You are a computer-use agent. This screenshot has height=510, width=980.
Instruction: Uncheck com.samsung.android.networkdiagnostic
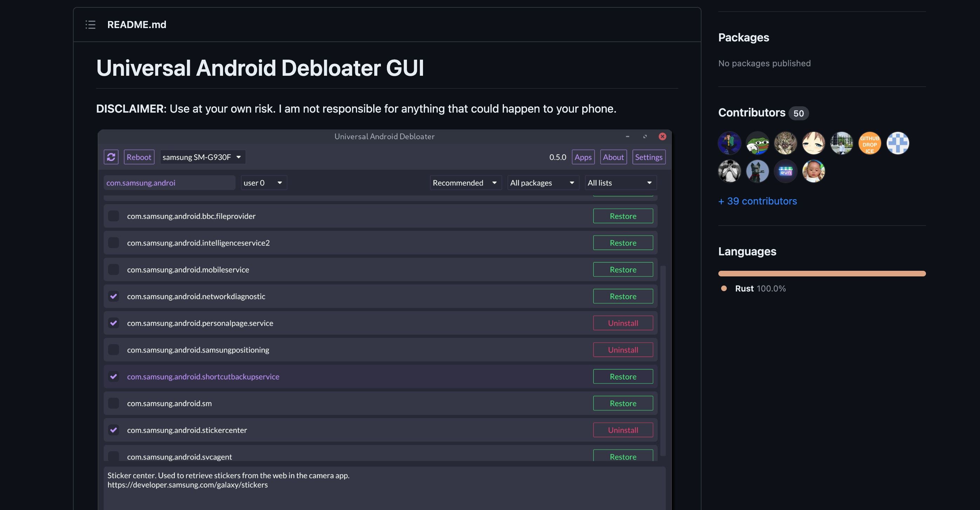(x=113, y=296)
